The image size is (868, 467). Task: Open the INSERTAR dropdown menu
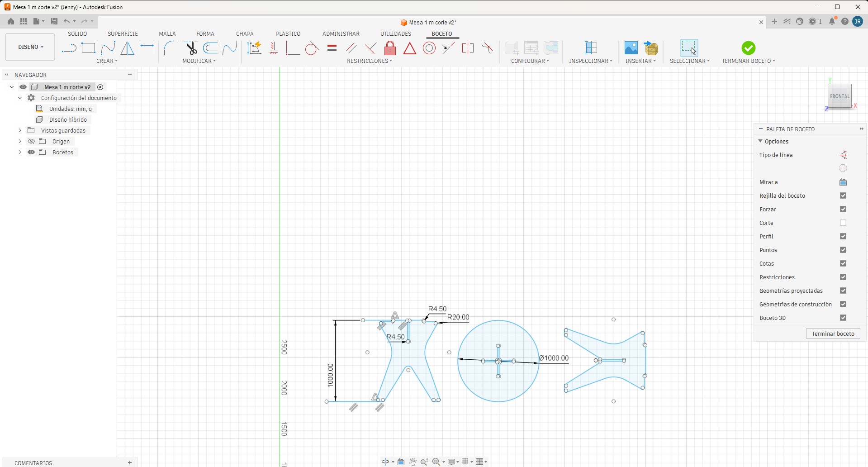coord(640,61)
